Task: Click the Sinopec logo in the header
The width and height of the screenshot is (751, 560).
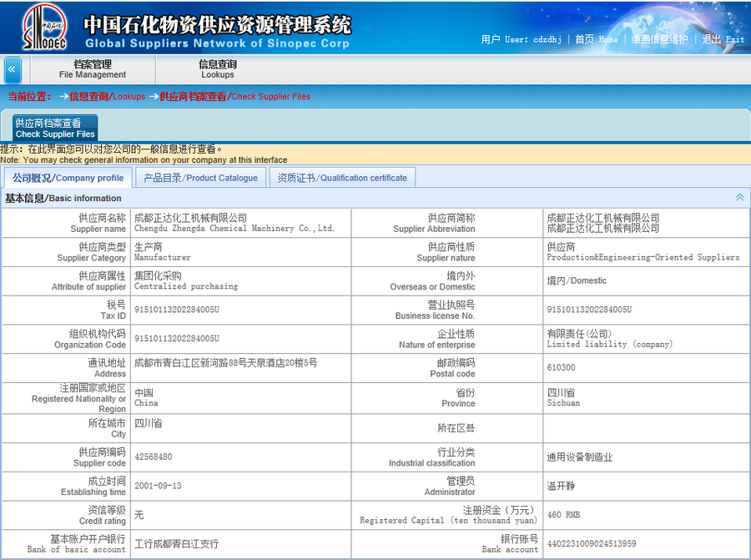Action: pyautogui.click(x=43, y=27)
